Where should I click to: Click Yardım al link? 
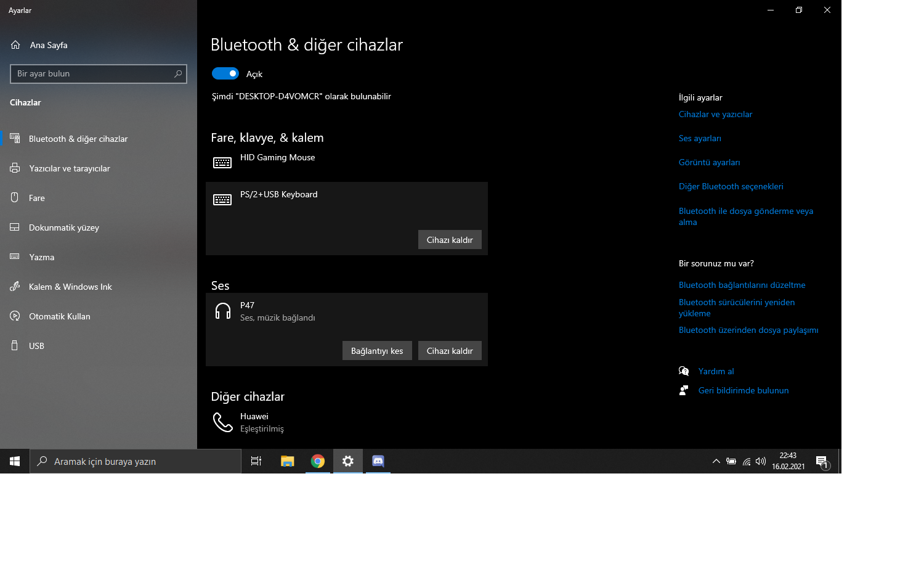click(x=716, y=371)
